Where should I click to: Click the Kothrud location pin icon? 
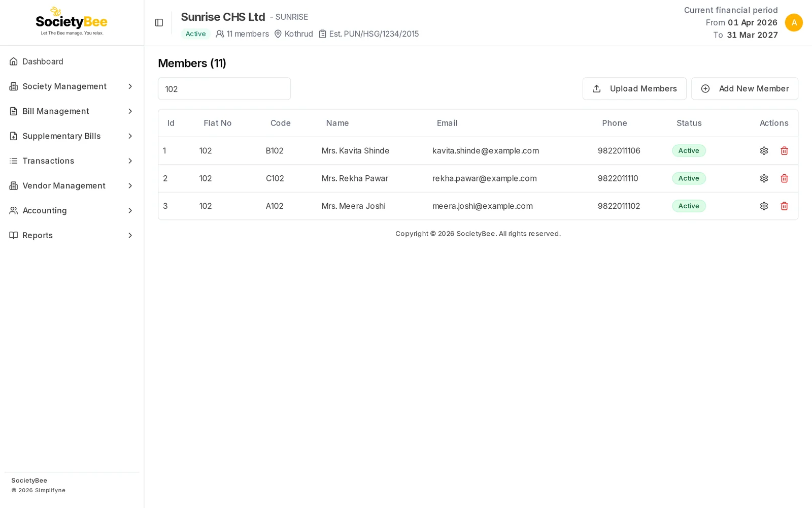278,34
